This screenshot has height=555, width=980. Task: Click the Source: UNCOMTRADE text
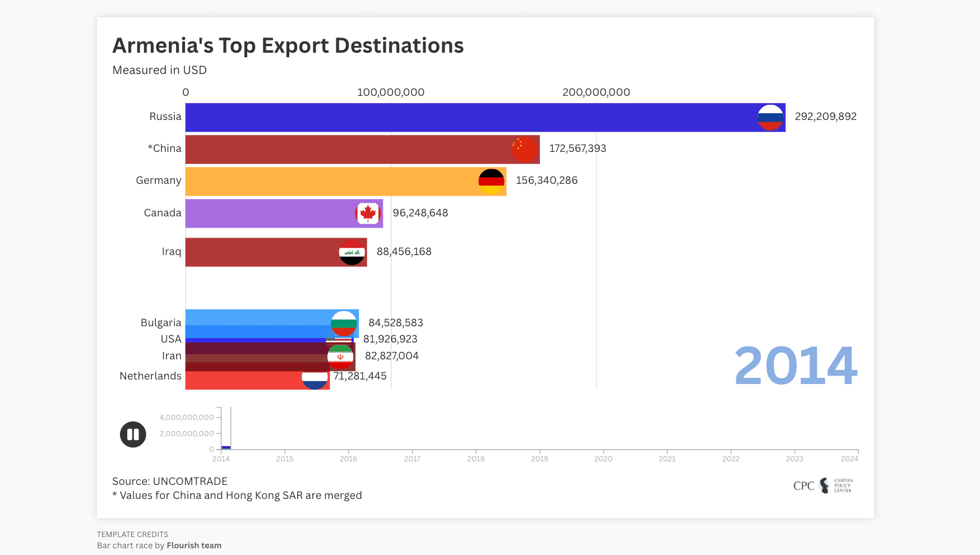point(169,481)
